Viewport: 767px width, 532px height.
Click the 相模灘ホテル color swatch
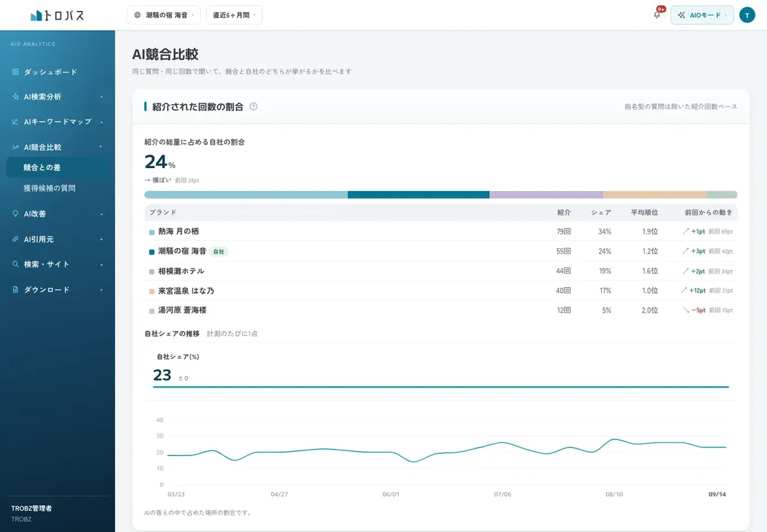click(x=151, y=271)
